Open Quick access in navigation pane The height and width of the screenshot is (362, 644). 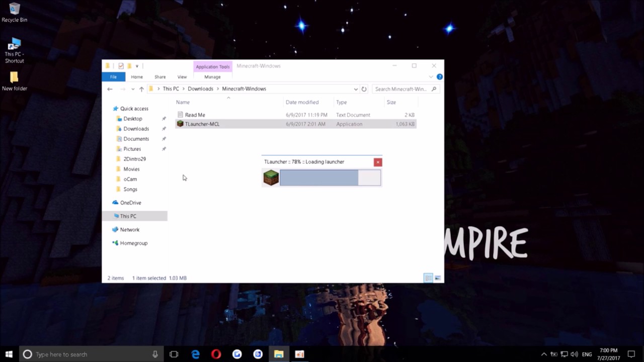134,109
